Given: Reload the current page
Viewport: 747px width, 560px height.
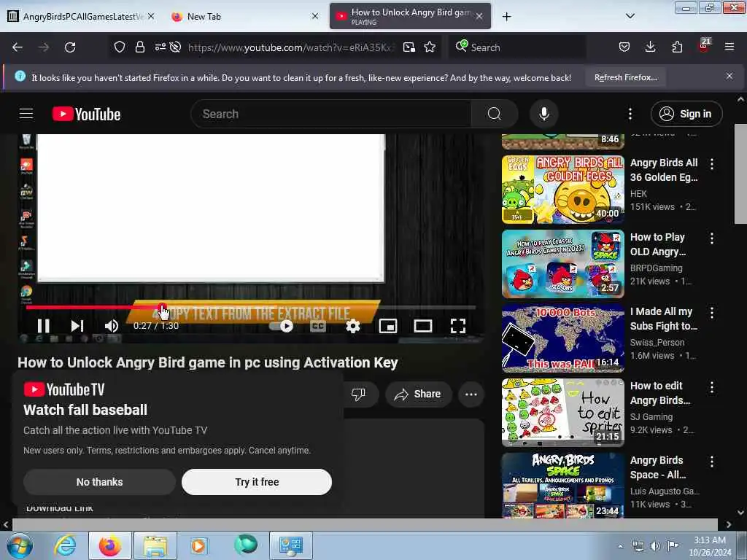Looking at the screenshot, I should pyautogui.click(x=70, y=47).
